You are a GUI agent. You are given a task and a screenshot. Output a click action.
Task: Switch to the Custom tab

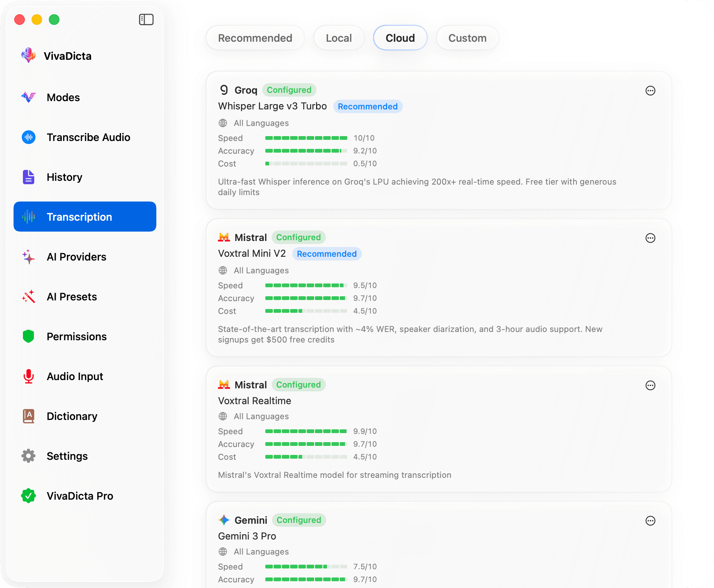[467, 38]
